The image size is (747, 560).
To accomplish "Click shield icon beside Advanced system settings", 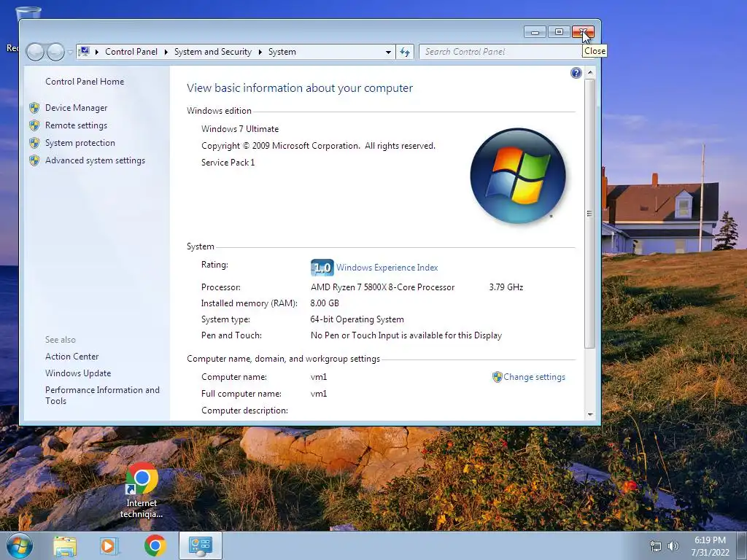I will coord(34,160).
